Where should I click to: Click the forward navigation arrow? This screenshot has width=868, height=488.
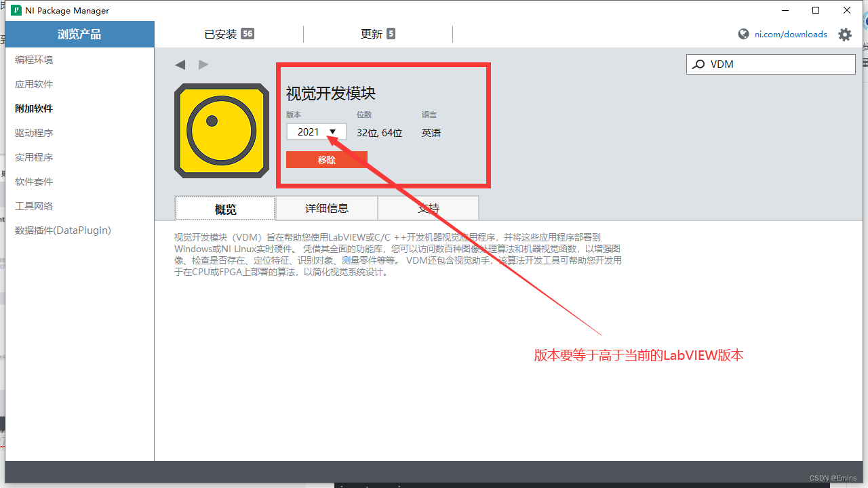tap(203, 64)
